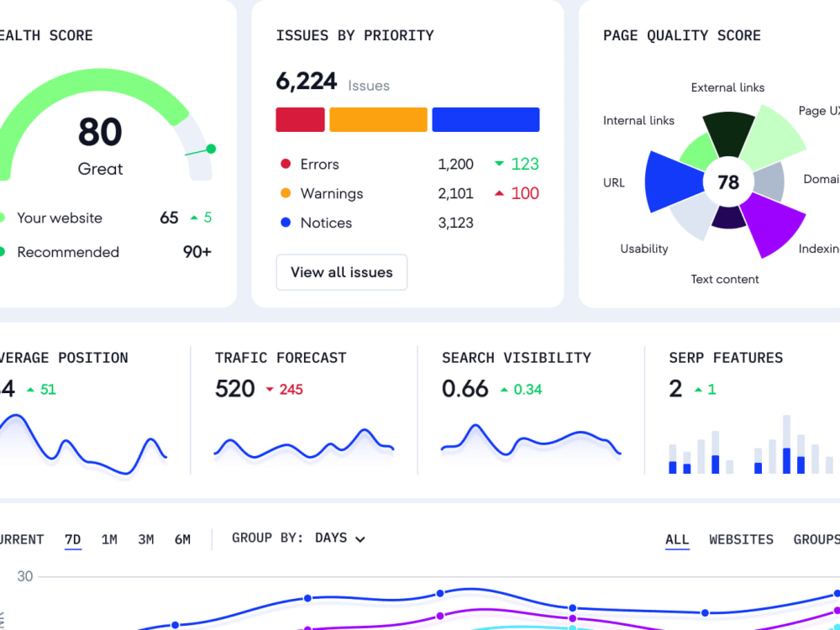Select the dark green External links segment
This screenshot has width=840, height=630.
[x=728, y=134]
